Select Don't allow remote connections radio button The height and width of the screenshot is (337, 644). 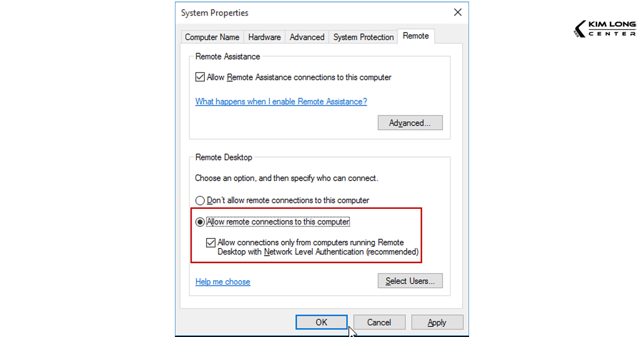[x=200, y=200]
